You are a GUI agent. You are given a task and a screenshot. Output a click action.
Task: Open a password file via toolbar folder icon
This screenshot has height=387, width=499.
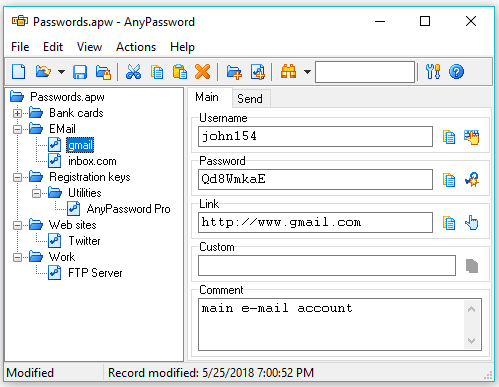click(x=43, y=72)
